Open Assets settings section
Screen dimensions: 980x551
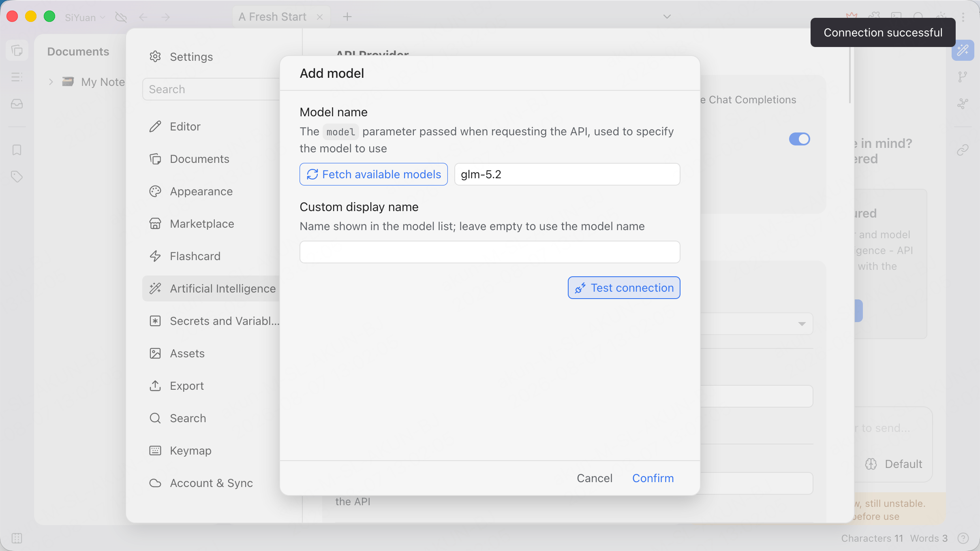coord(211,353)
